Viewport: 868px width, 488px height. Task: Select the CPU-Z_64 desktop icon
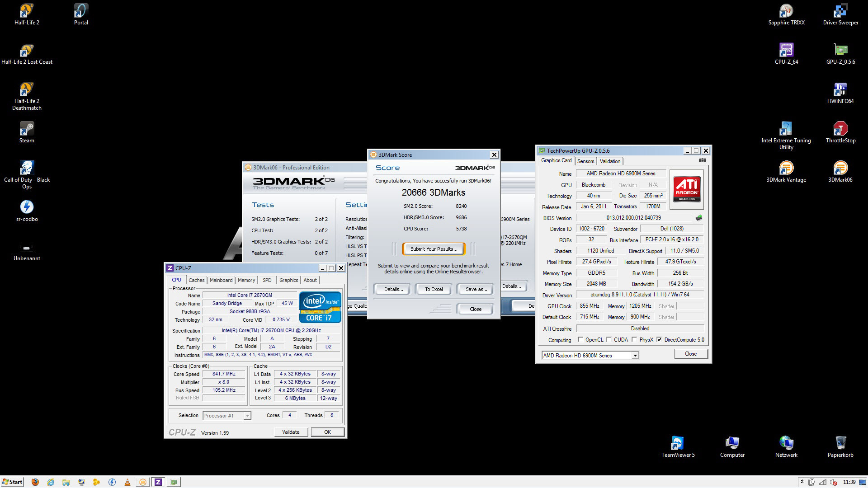[786, 54]
